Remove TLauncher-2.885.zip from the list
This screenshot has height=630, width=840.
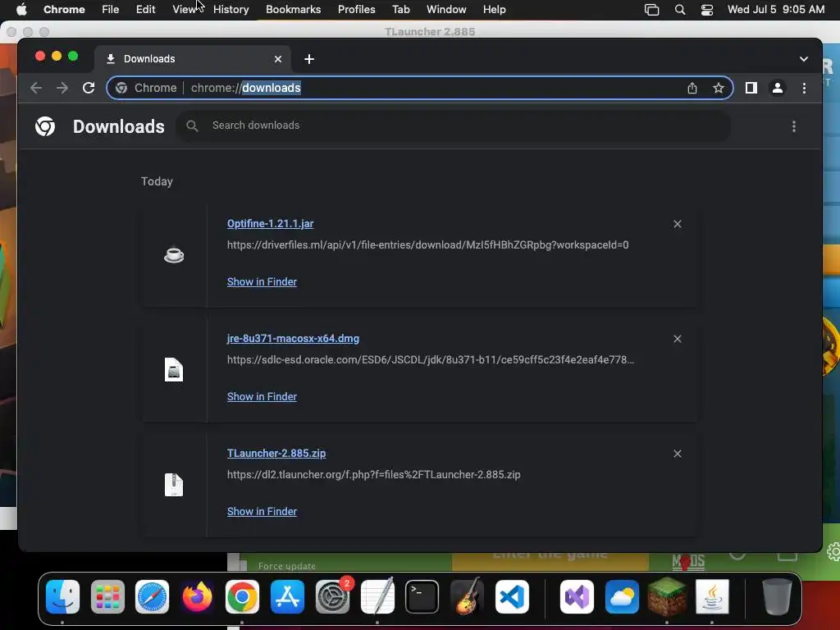coord(677,454)
